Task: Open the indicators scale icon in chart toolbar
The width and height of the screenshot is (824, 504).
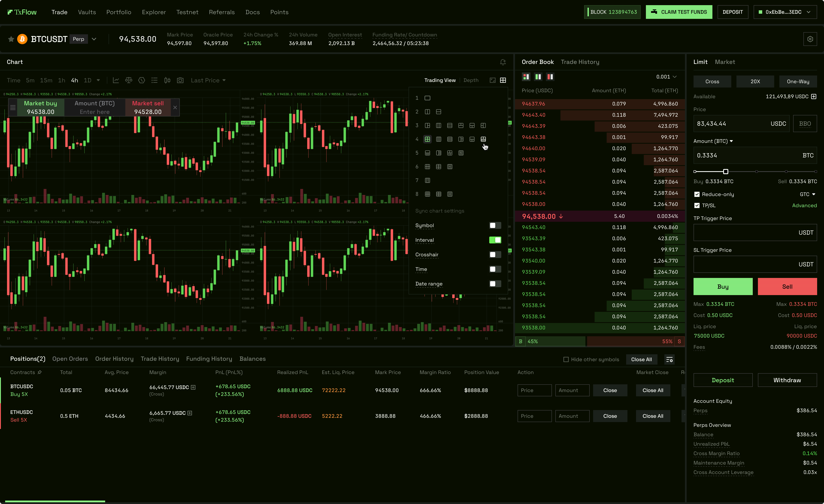Action: point(129,80)
